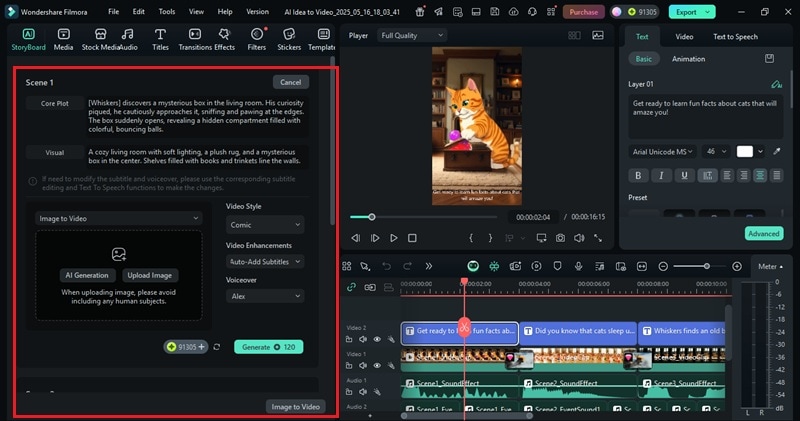Open the Image to Video mode dropdown
Image resolution: width=800 pixels, height=421 pixels.
(x=118, y=218)
